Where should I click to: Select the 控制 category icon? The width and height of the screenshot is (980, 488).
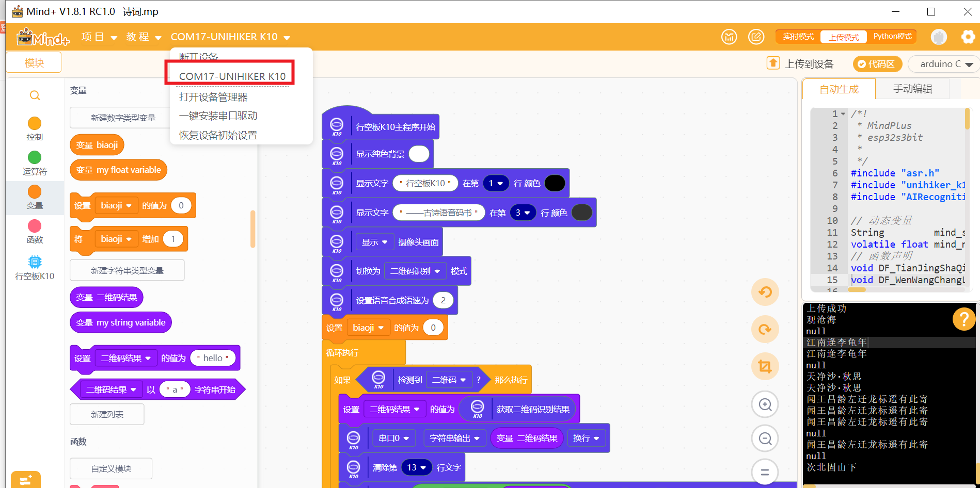tap(35, 123)
